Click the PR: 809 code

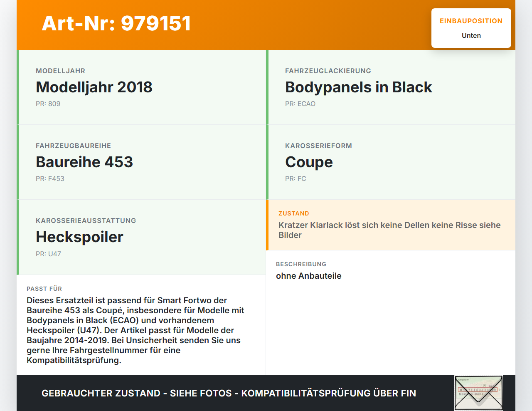[x=48, y=104]
